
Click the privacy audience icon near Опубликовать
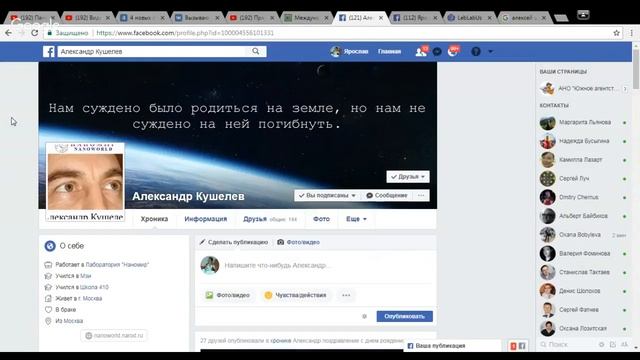coord(364,316)
